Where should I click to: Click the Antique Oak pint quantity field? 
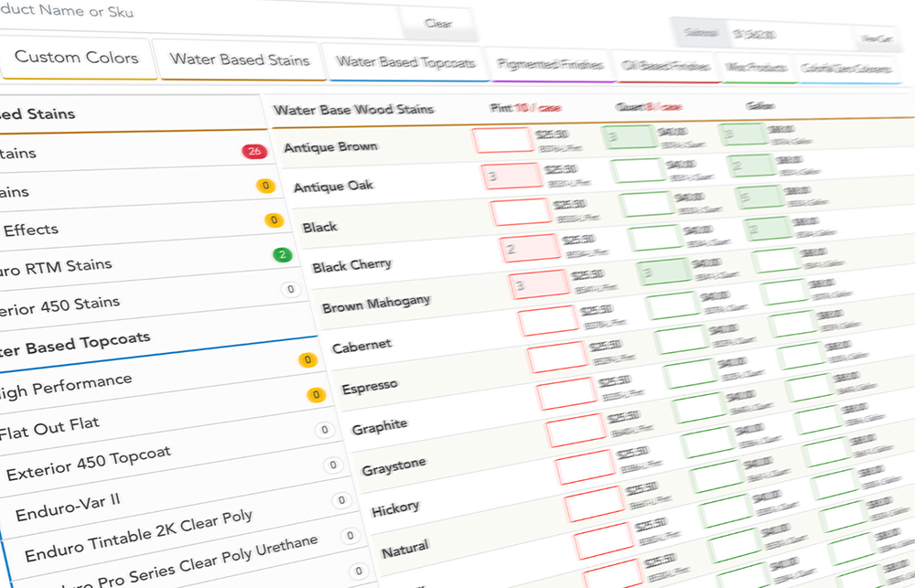click(511, 176)
